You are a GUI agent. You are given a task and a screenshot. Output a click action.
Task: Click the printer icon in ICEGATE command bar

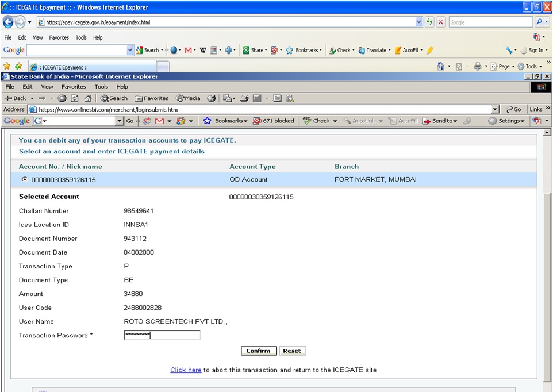point(478,66)
